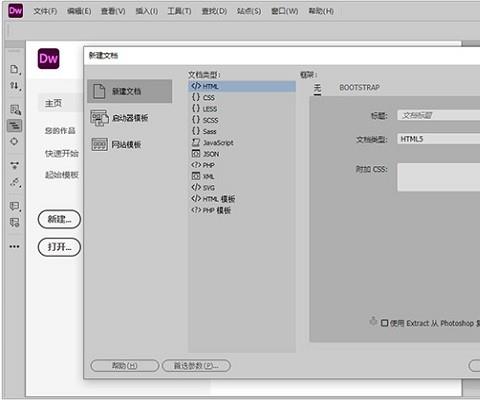This screenshot has height=400, width=480.
Task: Click the Format Source Code icon
Action: [x=15, y=182]
